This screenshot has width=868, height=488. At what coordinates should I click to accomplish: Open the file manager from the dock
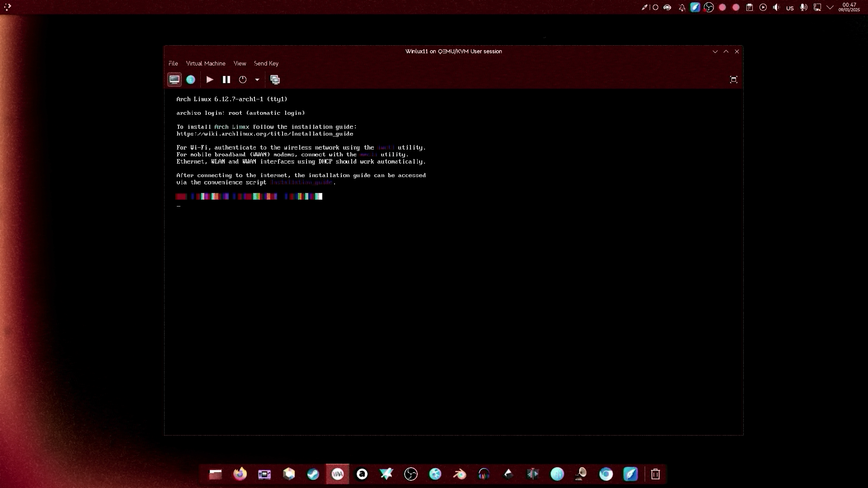pyautogui.click(x=216, y=474)
